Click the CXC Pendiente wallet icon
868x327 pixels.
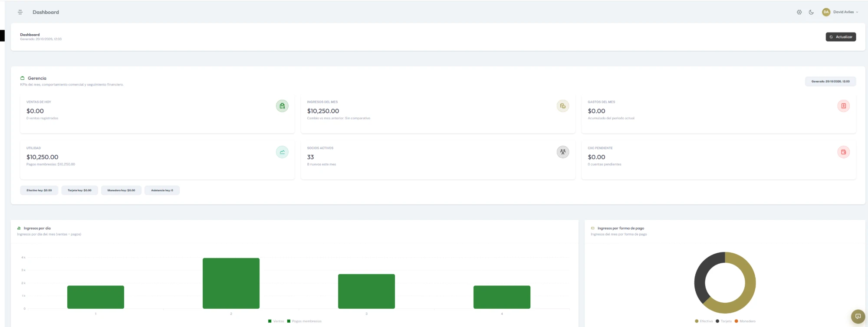click(843, 152)
